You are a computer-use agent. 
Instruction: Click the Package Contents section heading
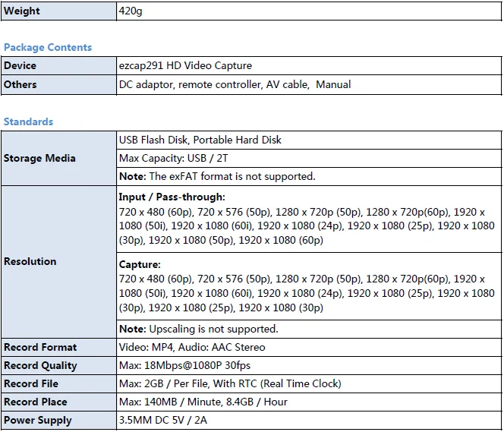tap(48, 47)
